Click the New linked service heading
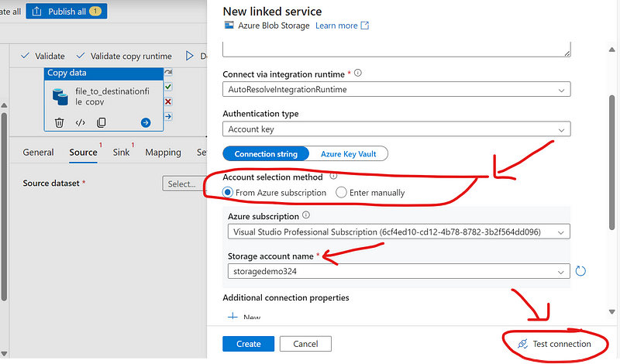This screenshot has height=364, width=620. click(x=272, y=11)
